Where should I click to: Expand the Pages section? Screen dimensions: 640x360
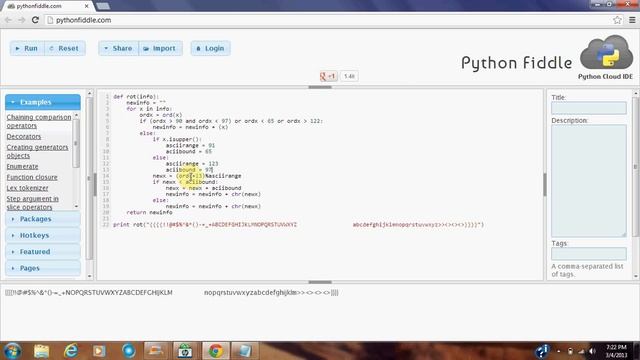point(43,268)
